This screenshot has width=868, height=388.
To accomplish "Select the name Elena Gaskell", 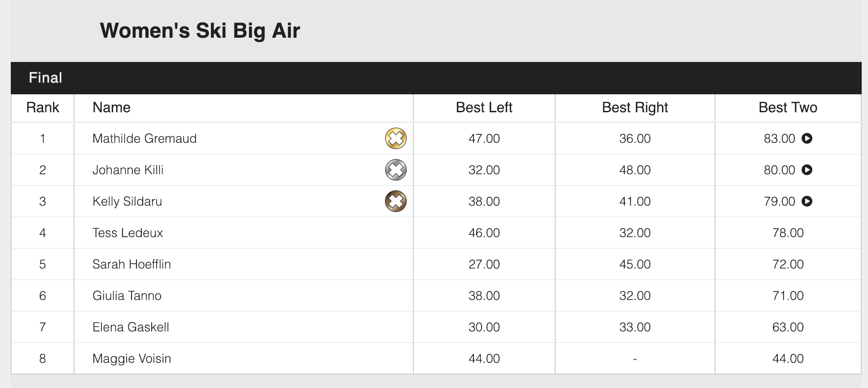I will (131, 327).
